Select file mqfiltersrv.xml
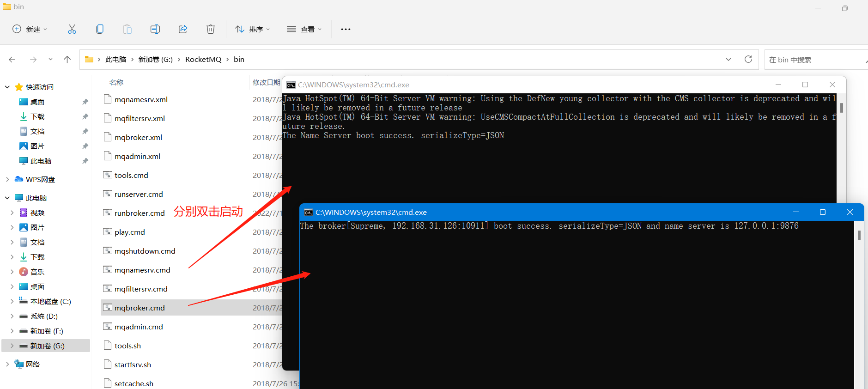 coord(140,118)
